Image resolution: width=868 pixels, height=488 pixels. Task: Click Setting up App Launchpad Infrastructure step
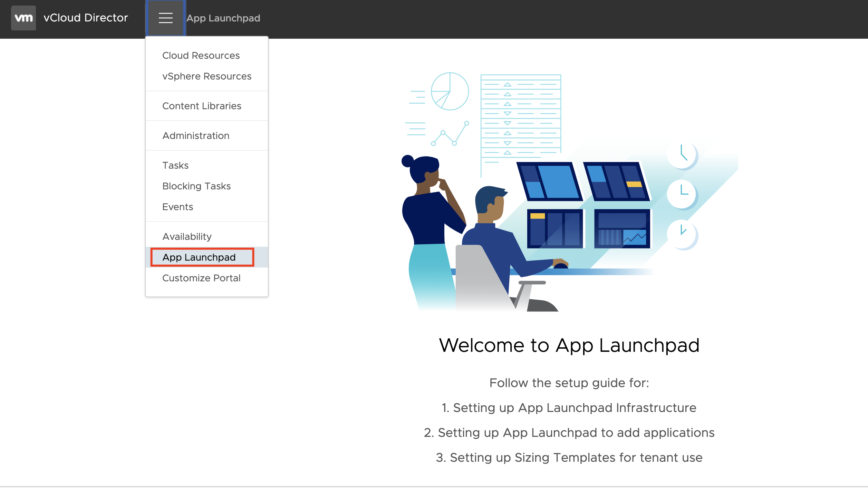(x=569, y=408)
